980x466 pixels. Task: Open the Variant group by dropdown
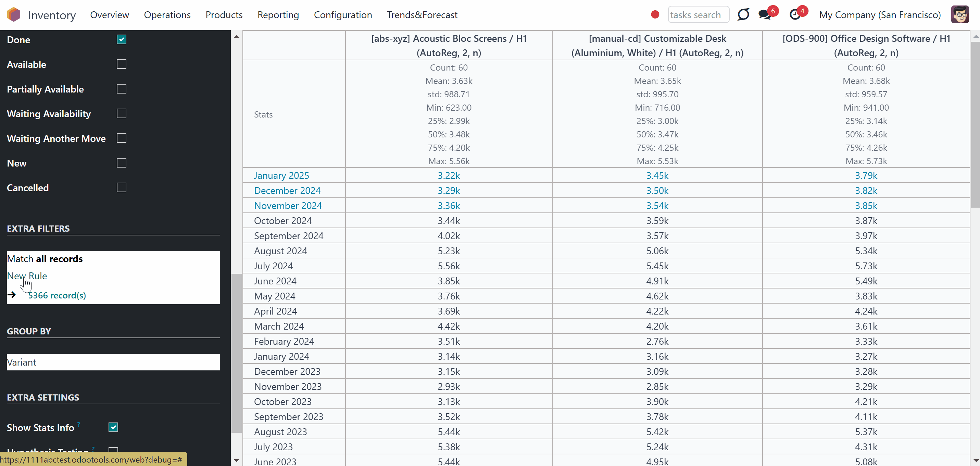[113, 362]
